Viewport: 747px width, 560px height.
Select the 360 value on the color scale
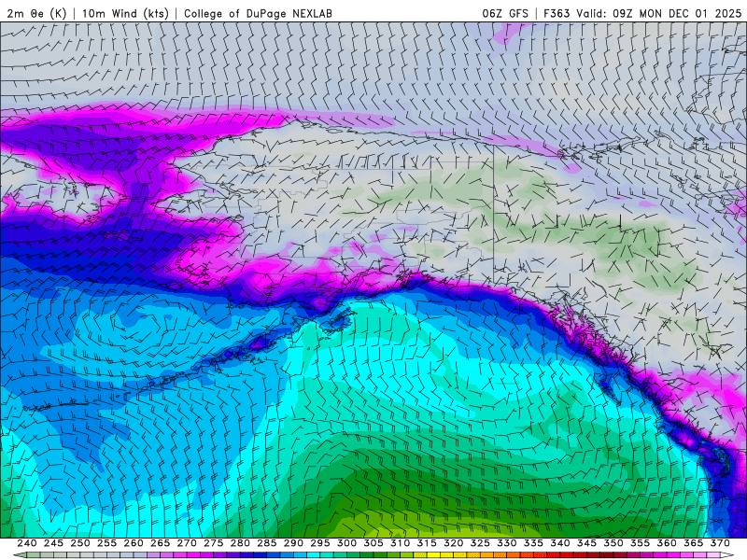(x=667, y=543)
